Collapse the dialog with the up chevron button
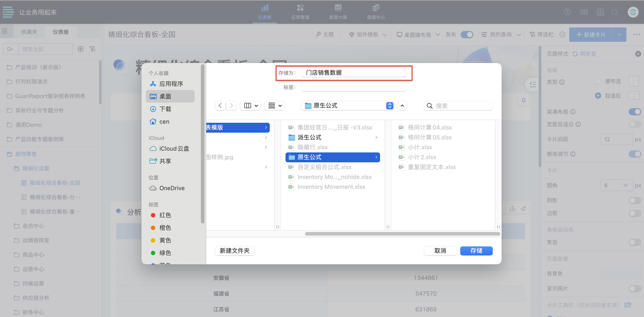 click(402, 106)
